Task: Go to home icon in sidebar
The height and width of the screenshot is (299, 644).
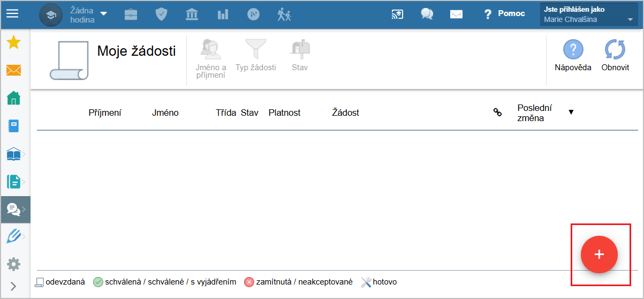Action: (x=13, y=98)
